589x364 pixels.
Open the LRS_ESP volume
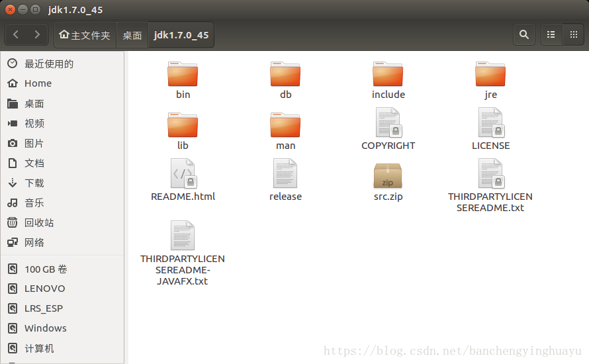click(62, 308)
